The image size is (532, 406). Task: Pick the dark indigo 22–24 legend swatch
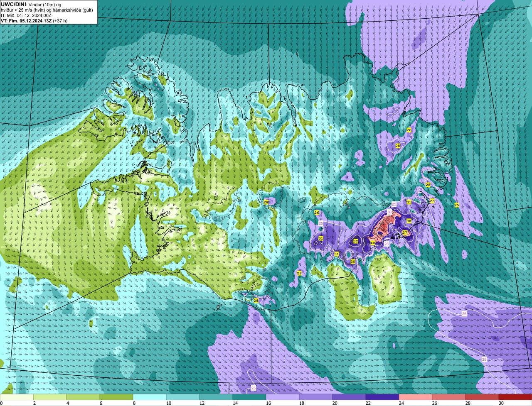tap(382, 397)
